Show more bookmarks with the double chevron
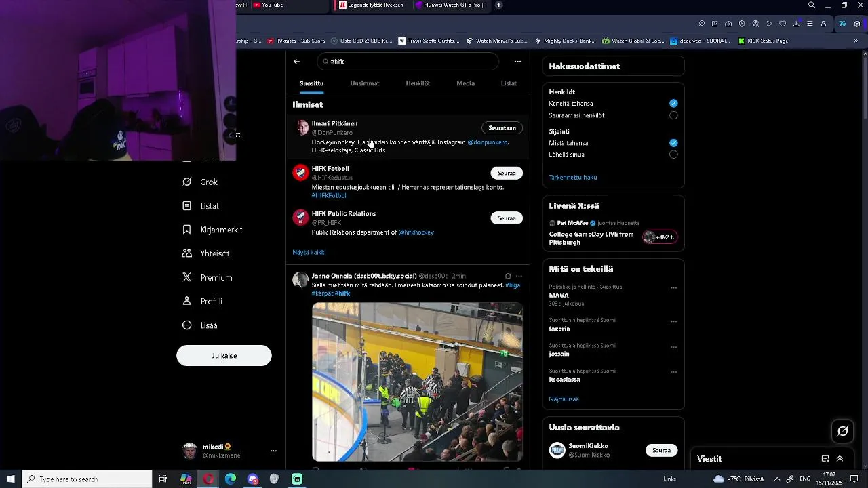Screen dimensions: 868x488 (856, 41)
